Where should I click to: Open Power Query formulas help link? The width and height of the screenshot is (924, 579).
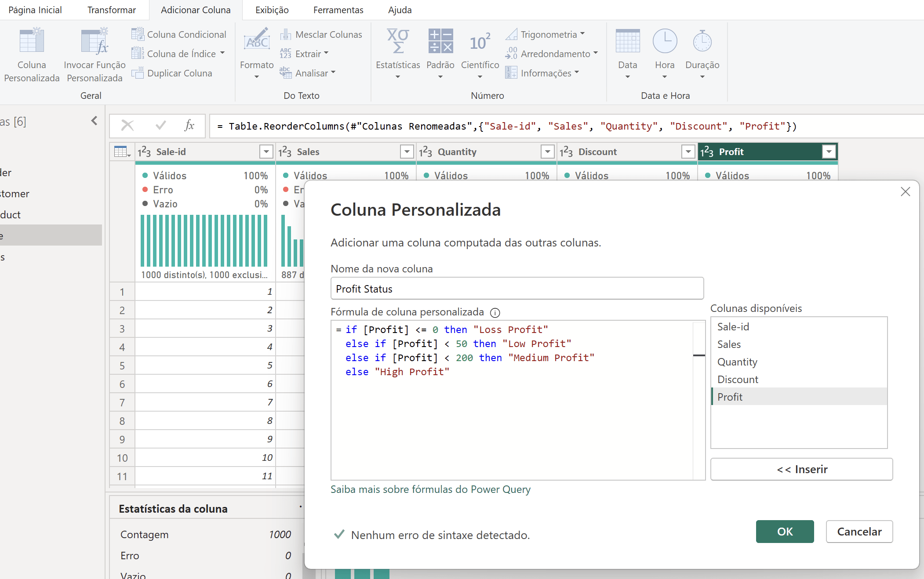pos(430,489)
